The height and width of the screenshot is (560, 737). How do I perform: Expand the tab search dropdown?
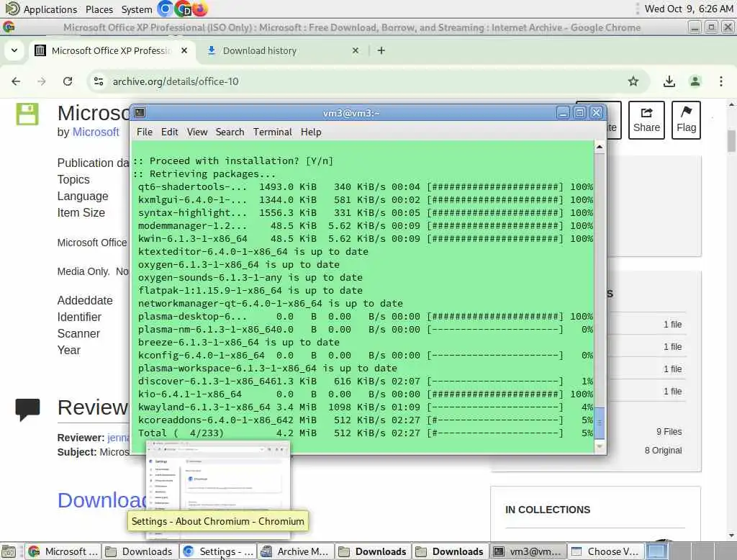(x=14, y=50)
